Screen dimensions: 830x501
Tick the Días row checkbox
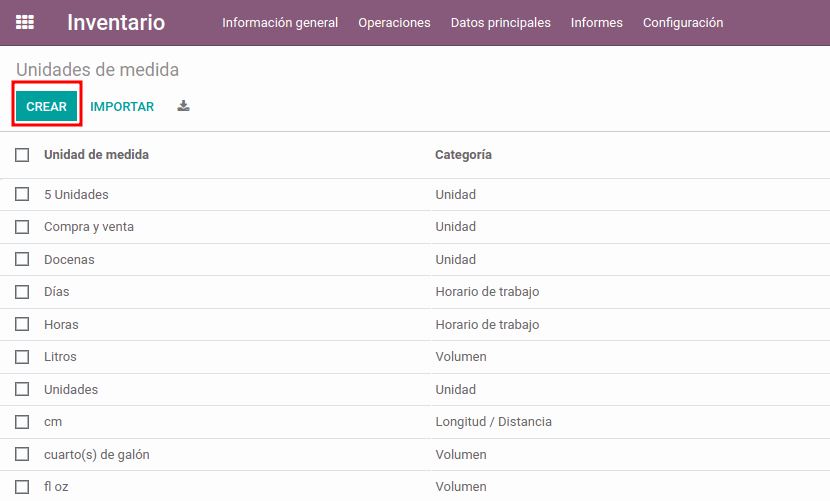(22, 292)
